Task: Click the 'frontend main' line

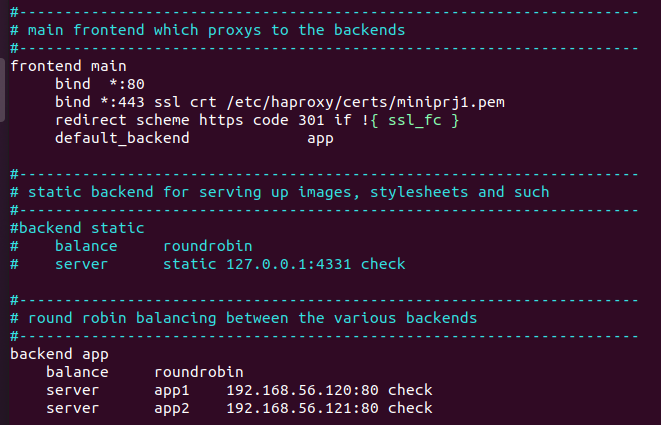Action: tap(68, 66)
